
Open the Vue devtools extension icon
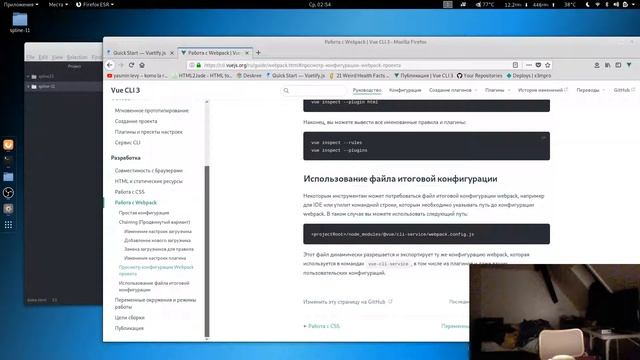coord(629,65)
